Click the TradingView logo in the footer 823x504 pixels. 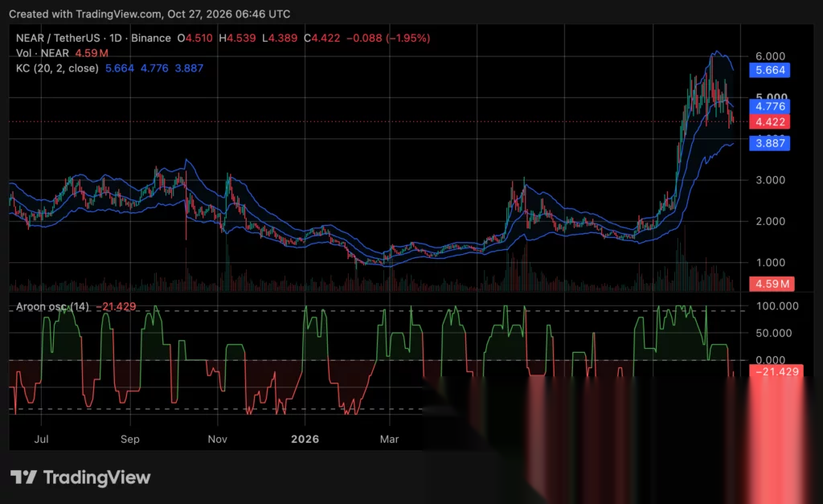click(x=80, y=477)
